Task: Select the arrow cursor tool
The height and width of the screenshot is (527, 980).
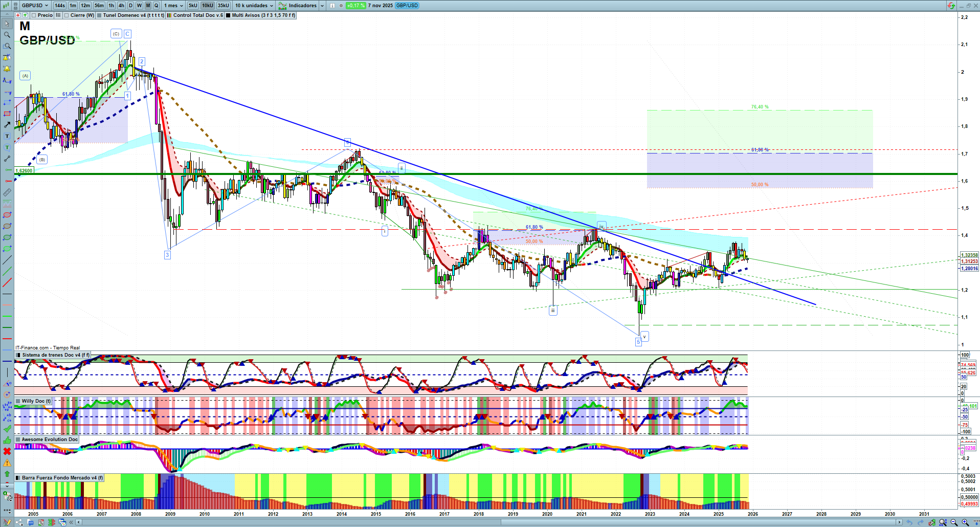Action: click(7, 24)
